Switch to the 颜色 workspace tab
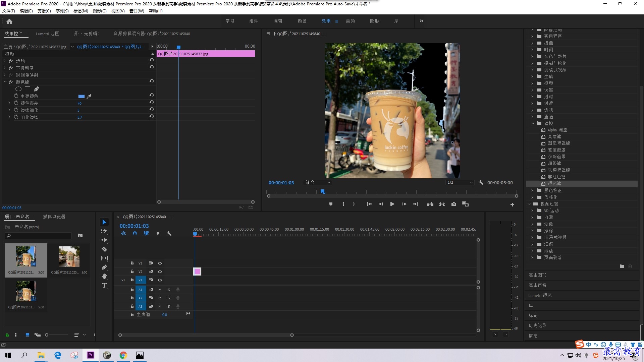 pyautogui.click(x=302, y=21)
